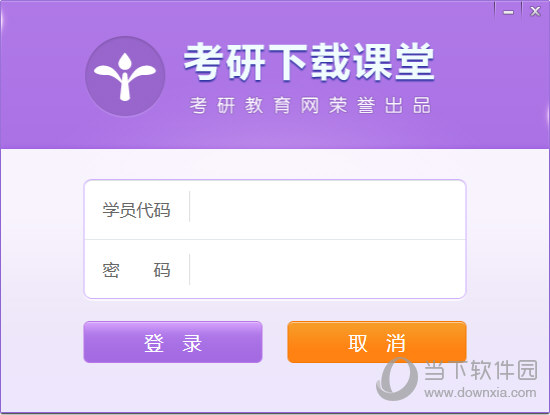Click the 密码 label
The image size is (550, 415).
click(136, 270)
